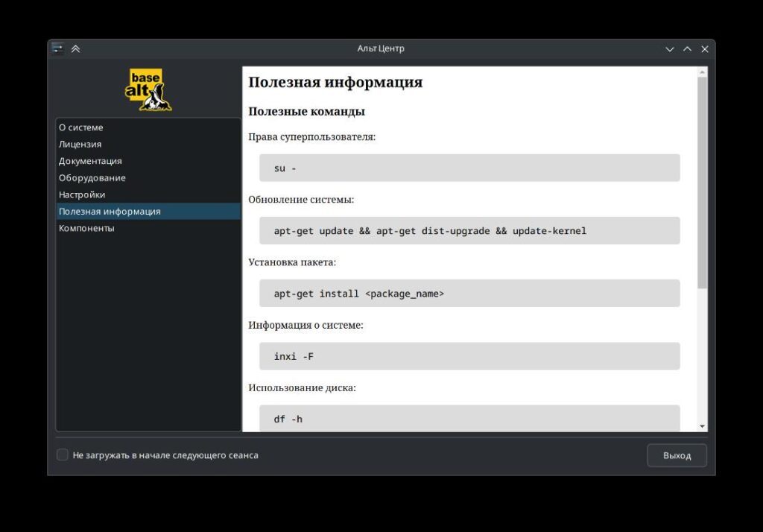Click the 'Альт Центр' window title

(x=381, y=48)
